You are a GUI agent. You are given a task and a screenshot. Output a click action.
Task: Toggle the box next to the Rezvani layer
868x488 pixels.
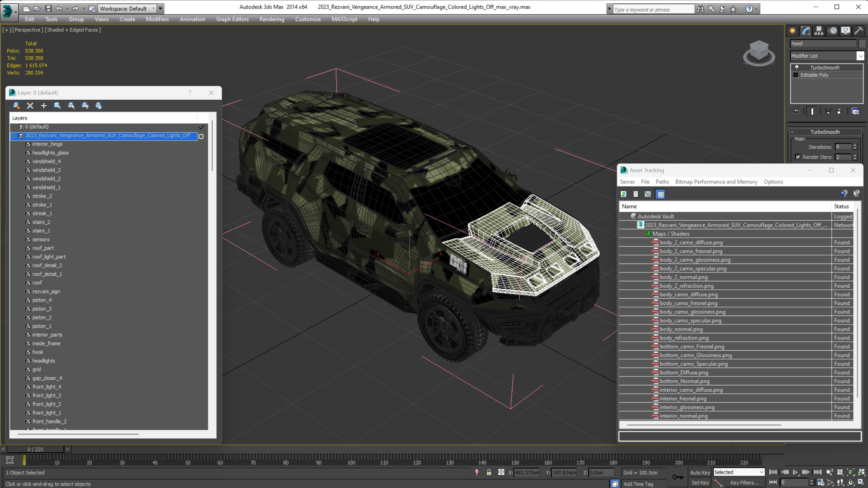point(201,136)
